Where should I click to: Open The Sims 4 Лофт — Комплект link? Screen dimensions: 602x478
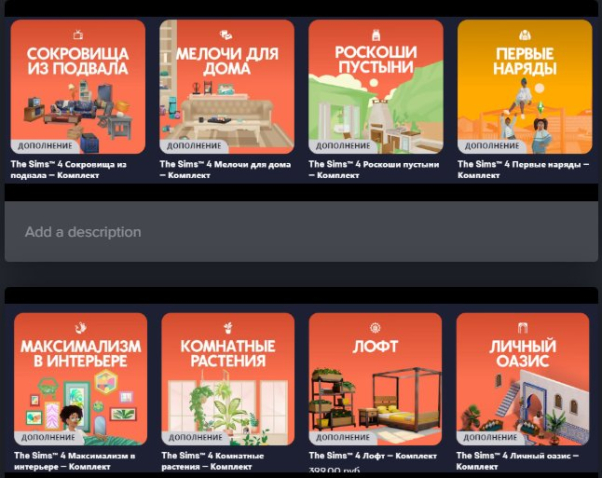point(373,456)
